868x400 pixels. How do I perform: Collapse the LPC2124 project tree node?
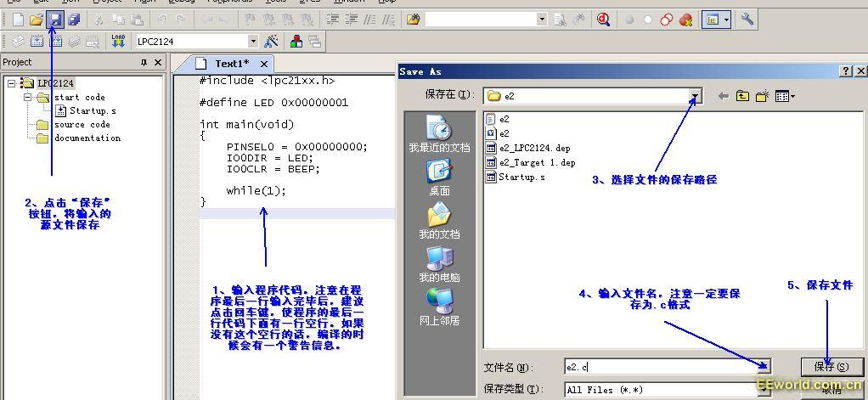[x=12, y=83]
